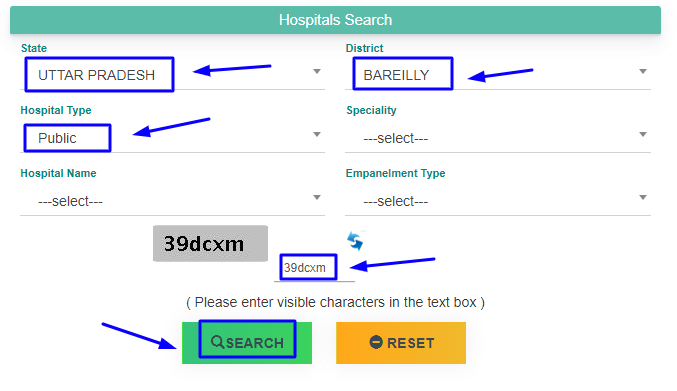Open the Hospital Name dropdown arrow
Screen dimensions: 677x391
pos(317,198)
